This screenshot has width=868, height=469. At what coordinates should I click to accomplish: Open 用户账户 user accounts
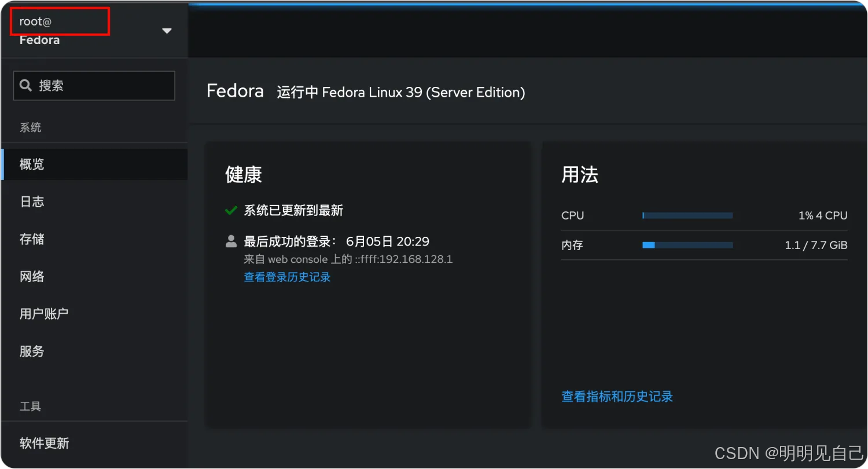pyautogui.click(x=94, y=314)
